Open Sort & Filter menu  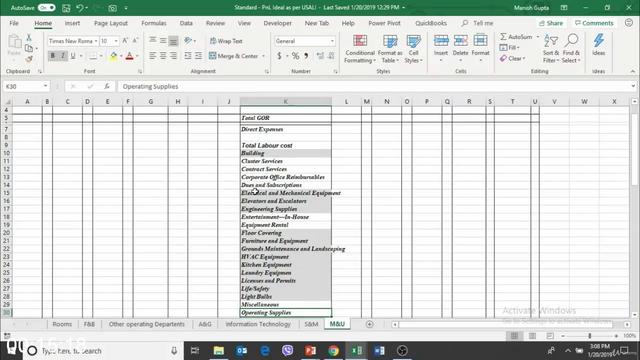coord(551,49)
